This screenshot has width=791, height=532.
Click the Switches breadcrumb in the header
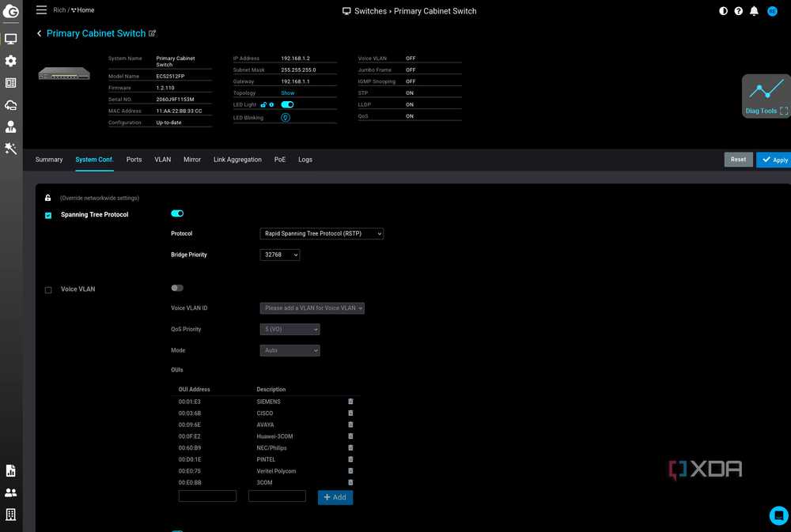(370, 11)
